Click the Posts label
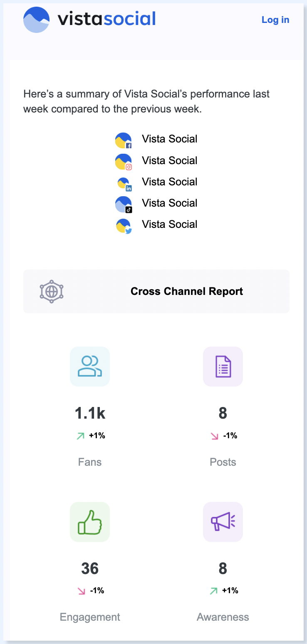307x644 pixels. click(223, 462)
